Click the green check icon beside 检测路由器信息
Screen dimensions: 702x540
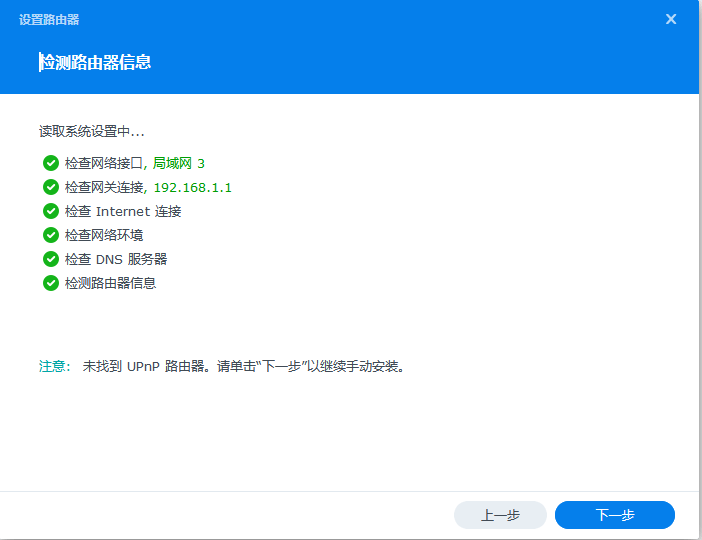(51, 283)
